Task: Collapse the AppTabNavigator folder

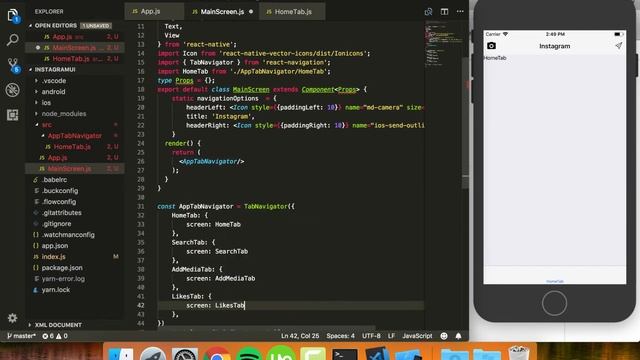Action: click(74, 136)
